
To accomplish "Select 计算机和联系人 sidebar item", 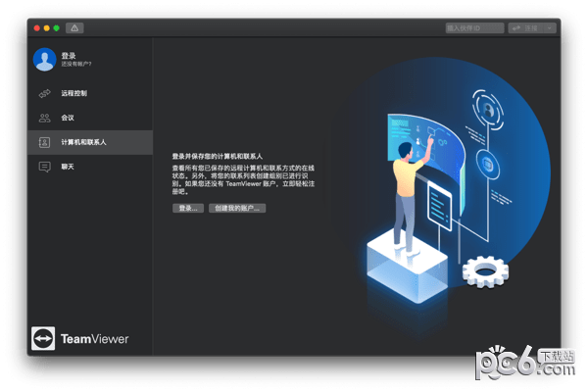I will point(90,142).
